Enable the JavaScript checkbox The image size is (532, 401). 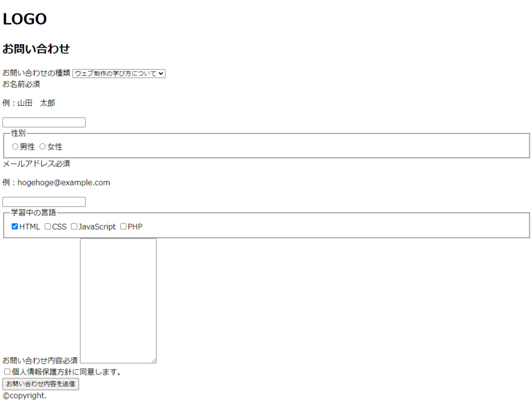74,226
